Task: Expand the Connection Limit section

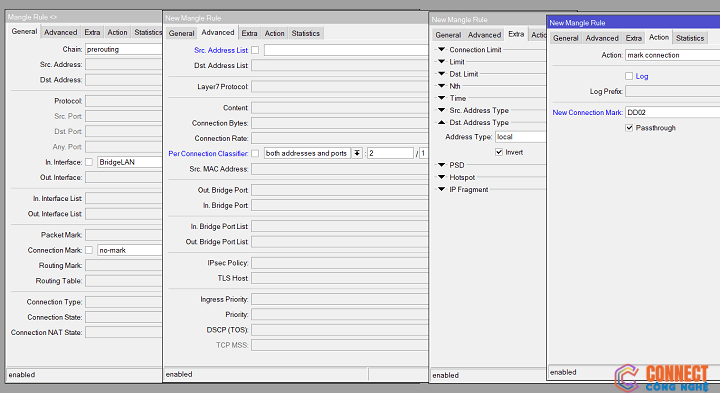Action: (x=442, y=49)
